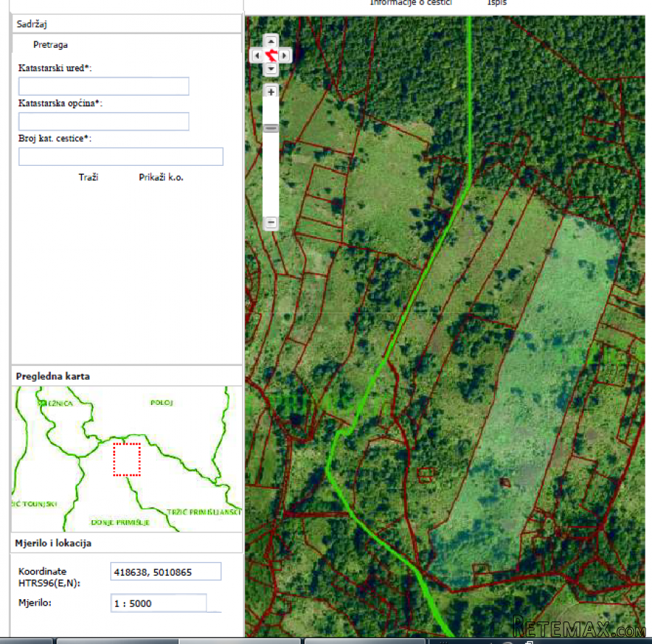Click the HTRS96 coordinates field

tap(165, 572)
